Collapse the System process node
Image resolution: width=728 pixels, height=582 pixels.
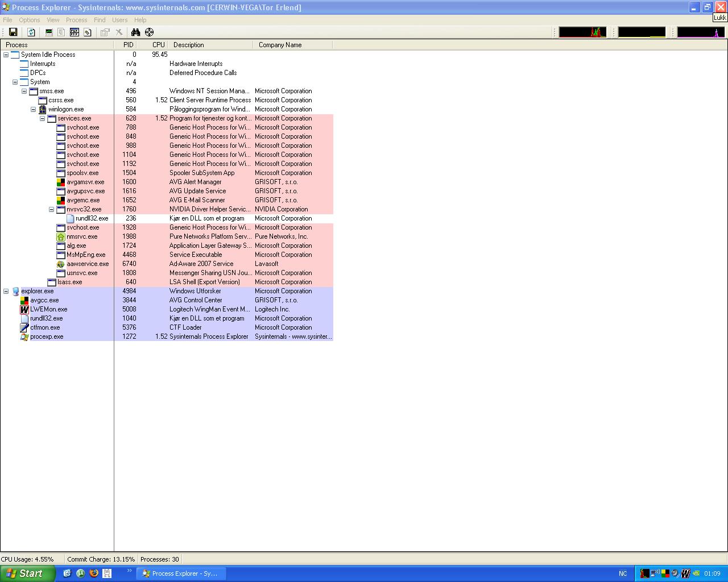pos(15,82)
